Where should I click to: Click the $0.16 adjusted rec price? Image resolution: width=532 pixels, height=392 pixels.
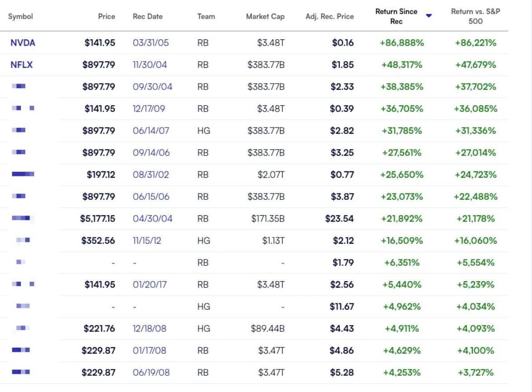click(x=343, y=43)
